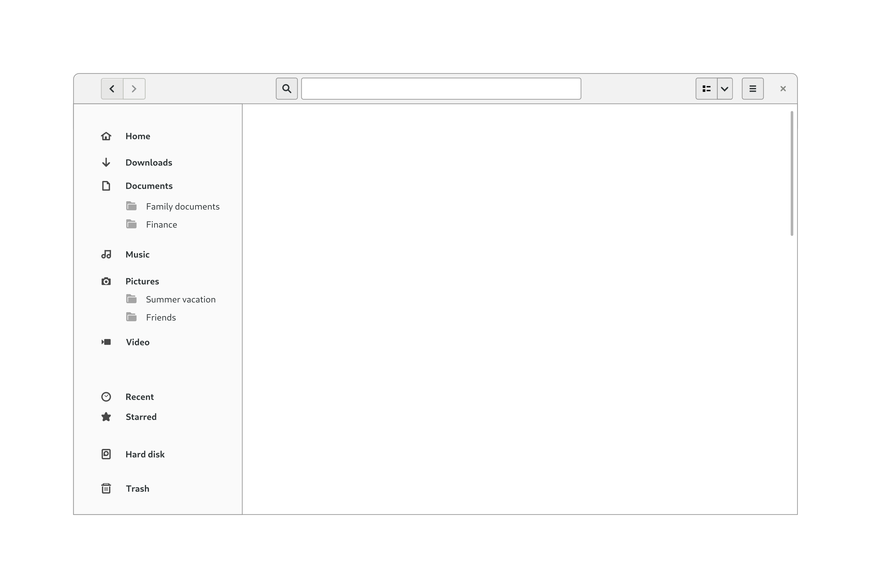Viewport: 871px width, 588px height.
Task: Open Hard disk location
Action: point(145,454)
